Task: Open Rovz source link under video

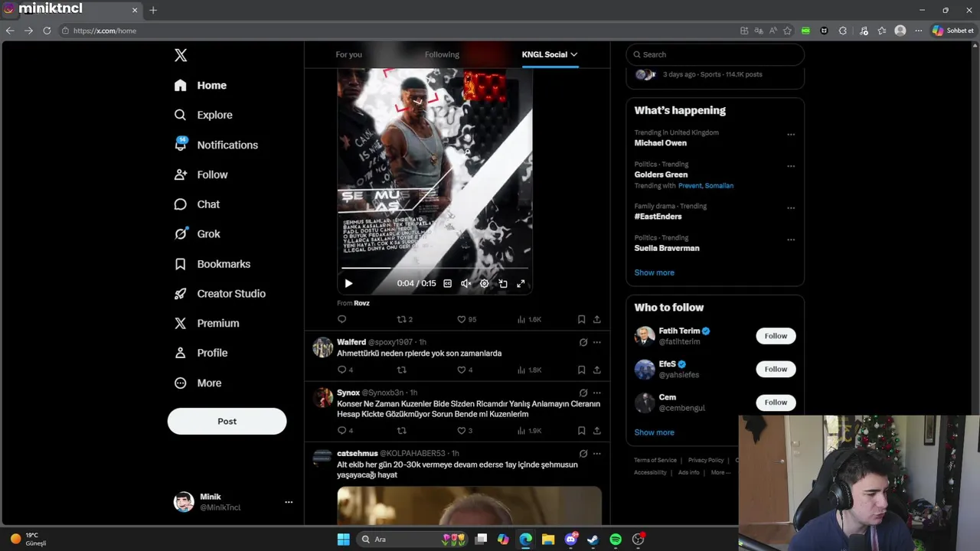Action: [x=361, y=303]
